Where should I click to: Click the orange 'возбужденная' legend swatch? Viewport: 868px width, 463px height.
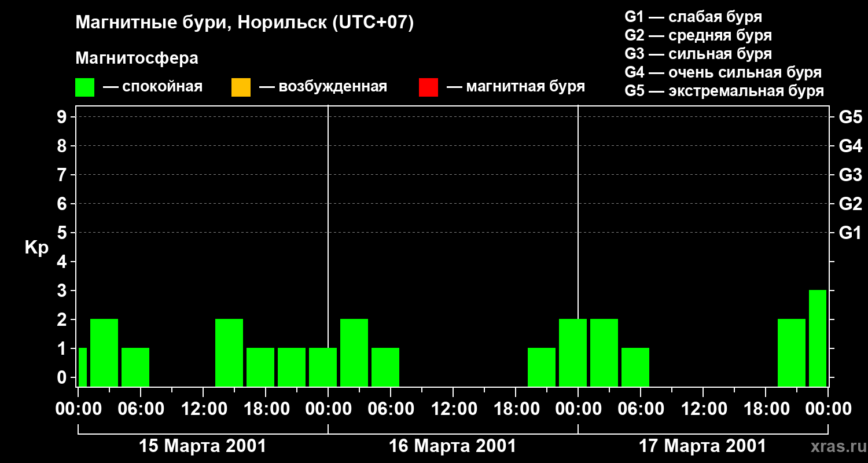tap(241, 87)
